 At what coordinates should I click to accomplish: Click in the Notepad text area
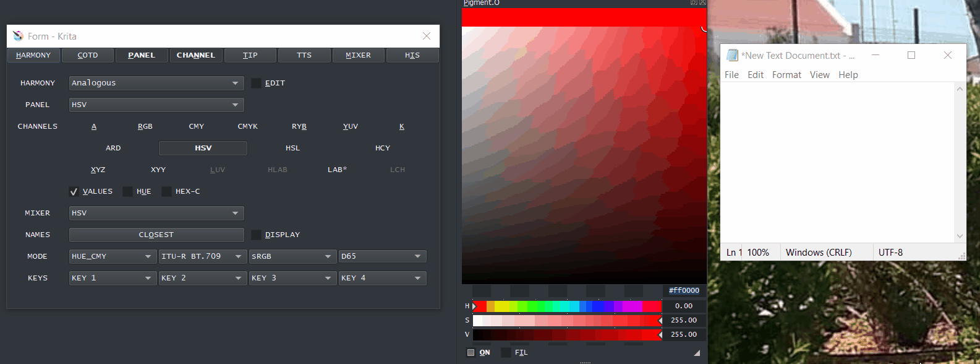(838, 162)
